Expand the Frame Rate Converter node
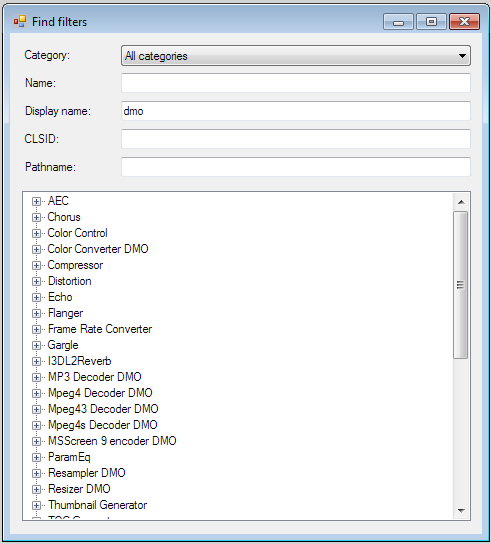The image size is (491, 544). [x=36, y=329]
